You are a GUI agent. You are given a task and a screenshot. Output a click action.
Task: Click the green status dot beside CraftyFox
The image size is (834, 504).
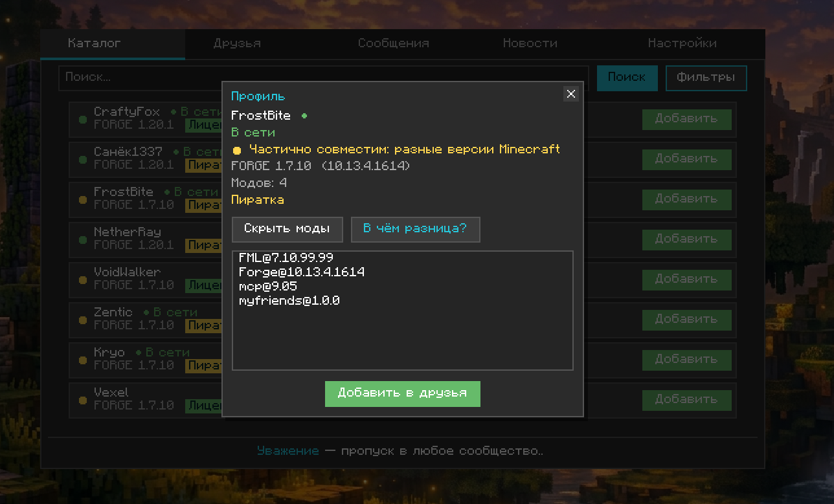83,120
